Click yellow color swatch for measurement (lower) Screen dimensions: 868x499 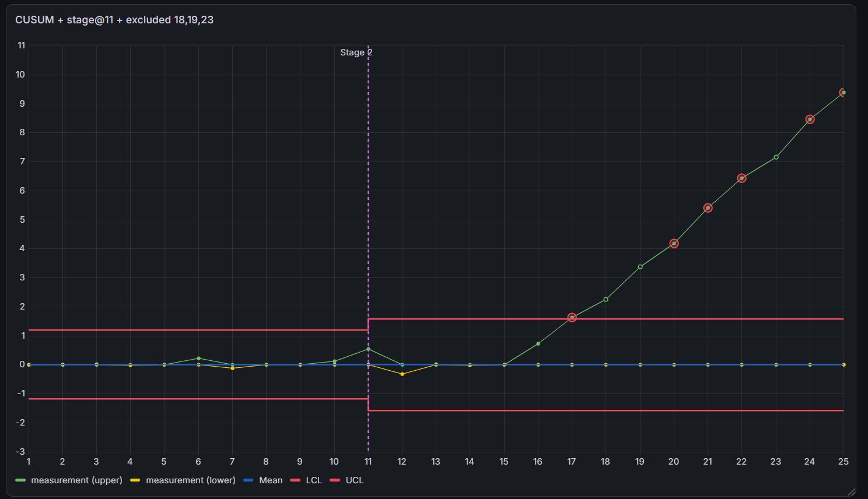(135, 480)
